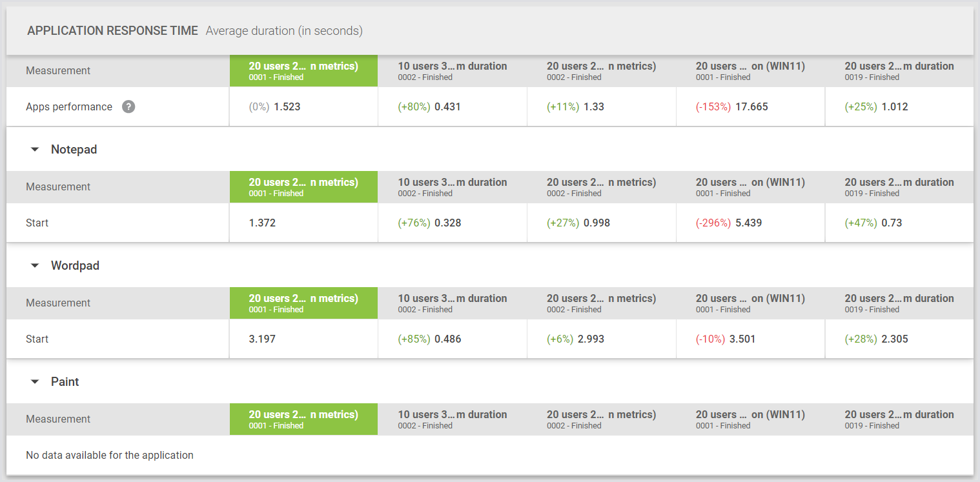
Task: Click the 1.012 Apps performance value
Action: pyautogui.click(x=893, y=107)
